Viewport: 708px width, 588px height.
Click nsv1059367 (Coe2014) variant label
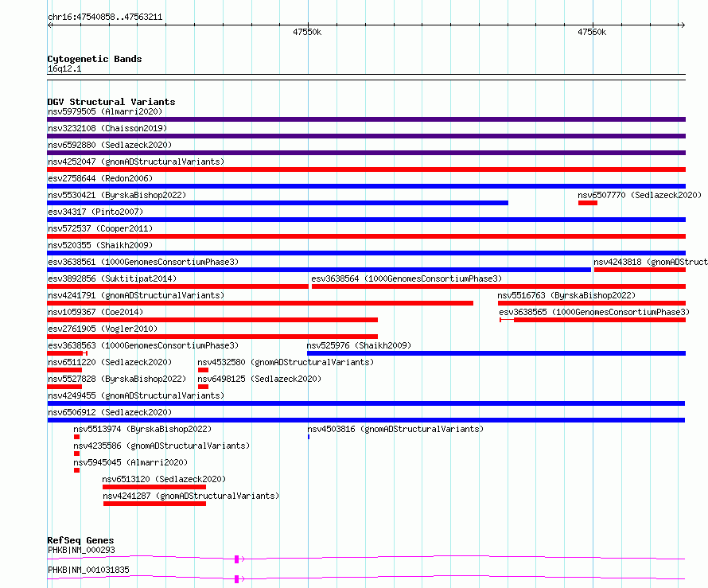point(95,312)
